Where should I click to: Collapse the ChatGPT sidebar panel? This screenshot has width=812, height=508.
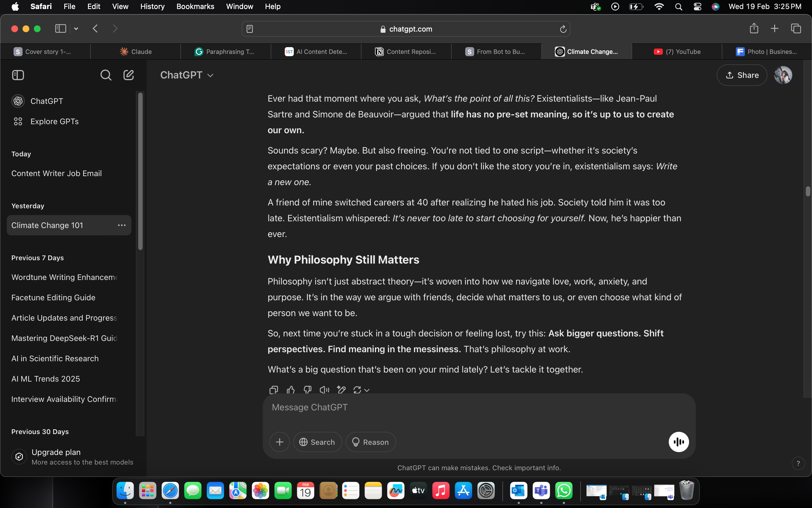tap(18, 75)
